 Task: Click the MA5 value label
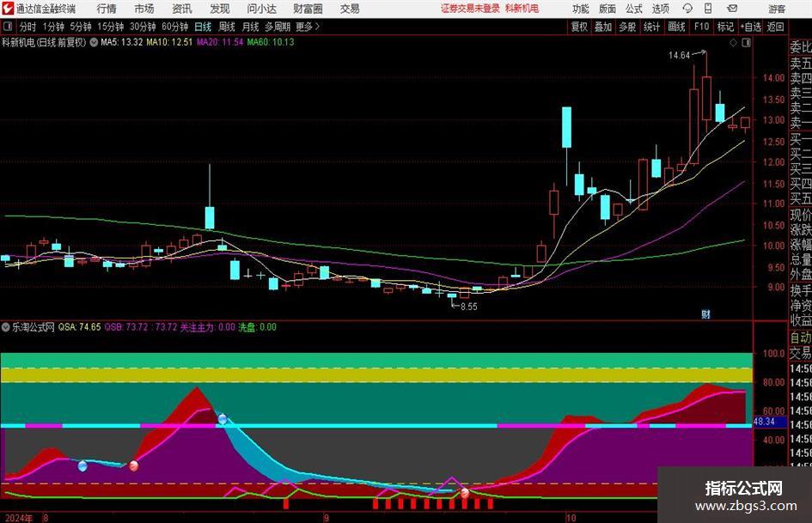pos(121,42)
